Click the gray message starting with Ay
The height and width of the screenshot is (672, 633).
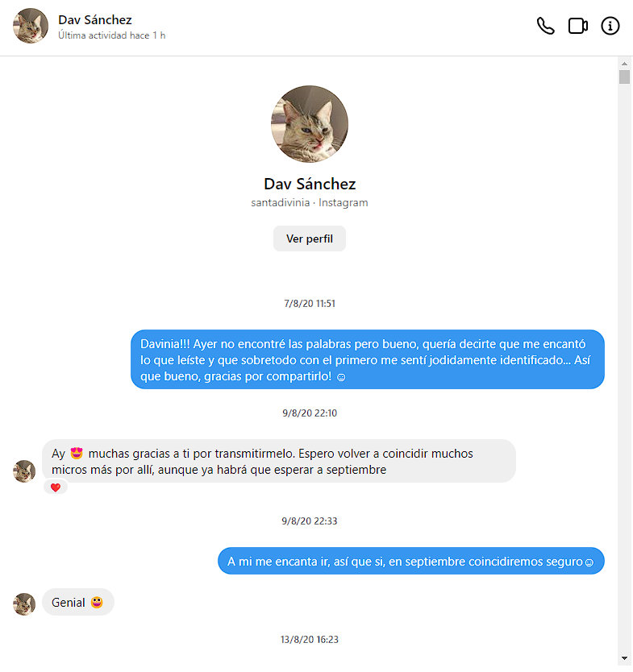point(279,461)
